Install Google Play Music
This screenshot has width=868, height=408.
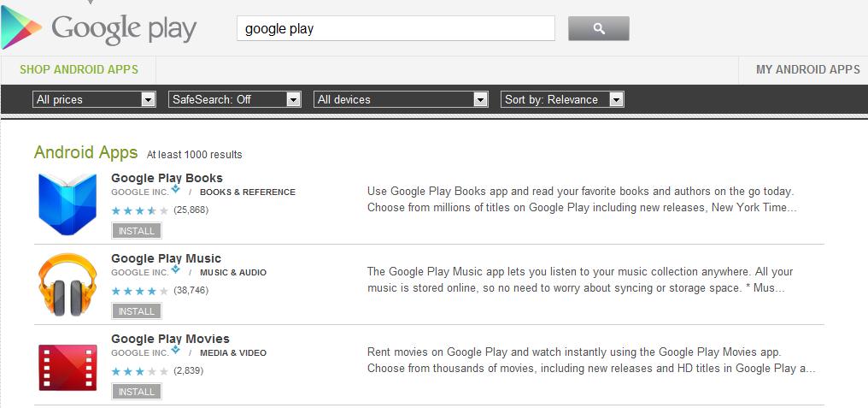137,311
